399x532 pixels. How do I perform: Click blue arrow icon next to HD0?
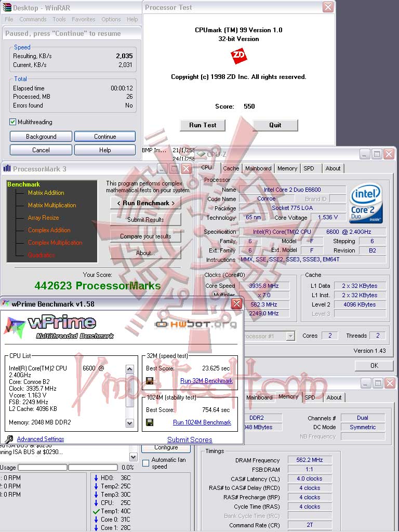[96, 478]
